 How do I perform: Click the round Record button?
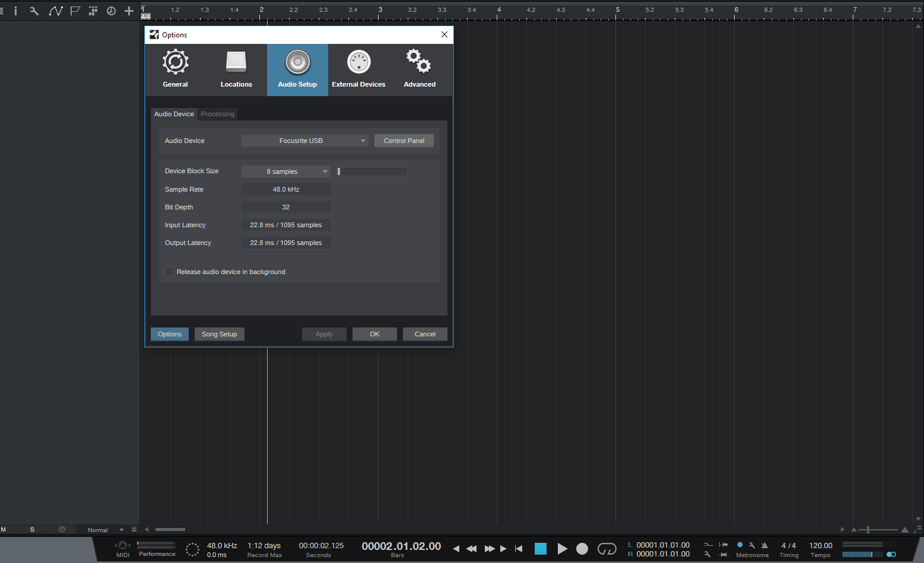pyautogui.click(x=582, y=549)
